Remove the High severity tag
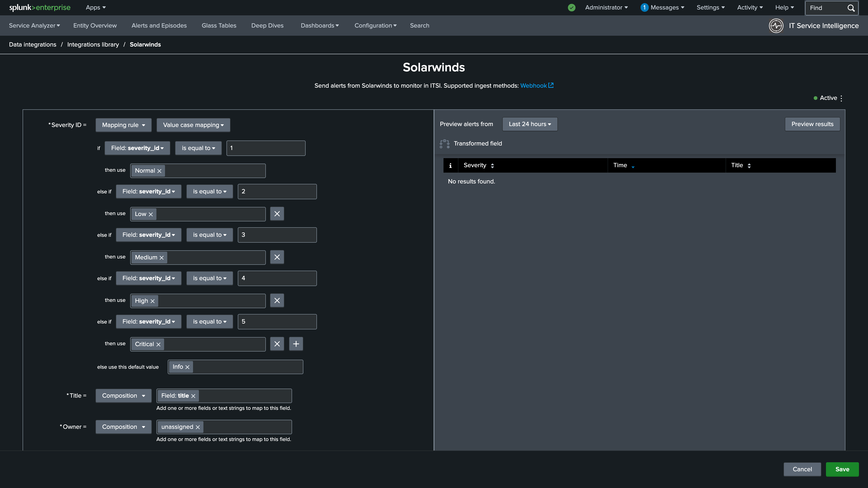This screenshot has width=868, height=488. coord(152,301)
